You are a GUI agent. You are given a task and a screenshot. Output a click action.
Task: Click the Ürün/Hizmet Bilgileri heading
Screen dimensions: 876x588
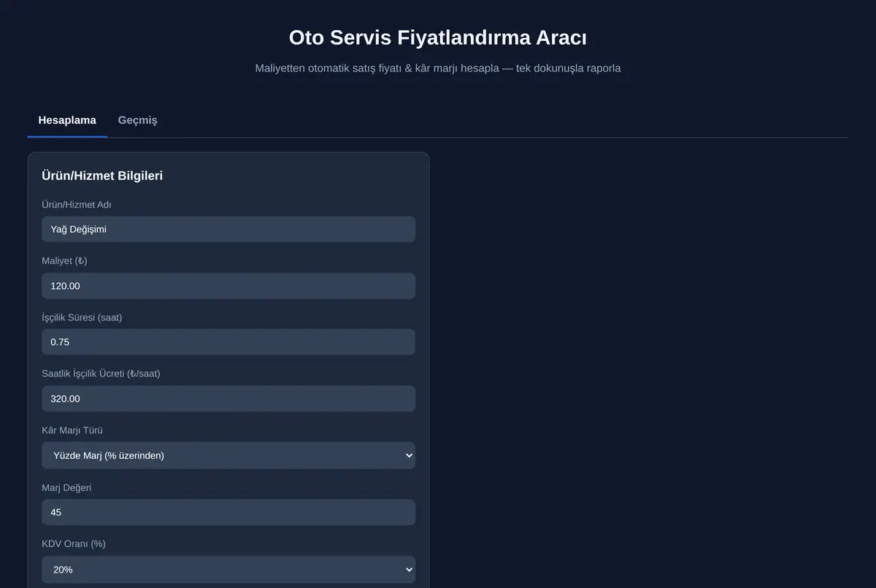(x=102, y=176)
